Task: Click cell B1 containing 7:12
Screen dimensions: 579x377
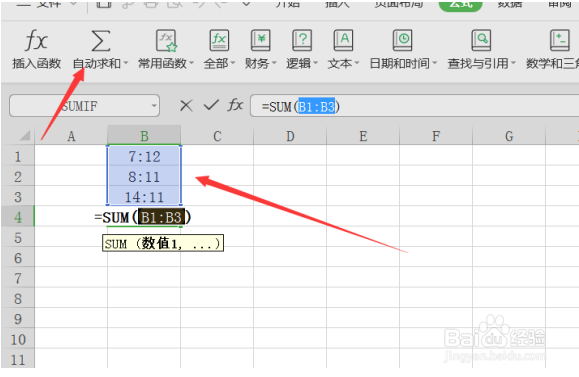Action: 144,156
